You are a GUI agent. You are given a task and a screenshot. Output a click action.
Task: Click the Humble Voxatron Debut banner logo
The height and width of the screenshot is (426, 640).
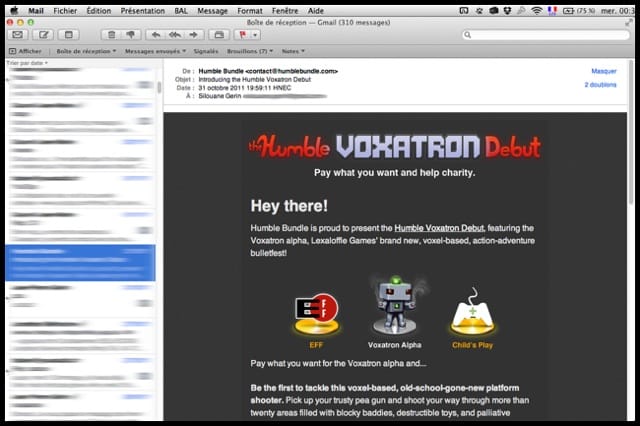(395, 146)
